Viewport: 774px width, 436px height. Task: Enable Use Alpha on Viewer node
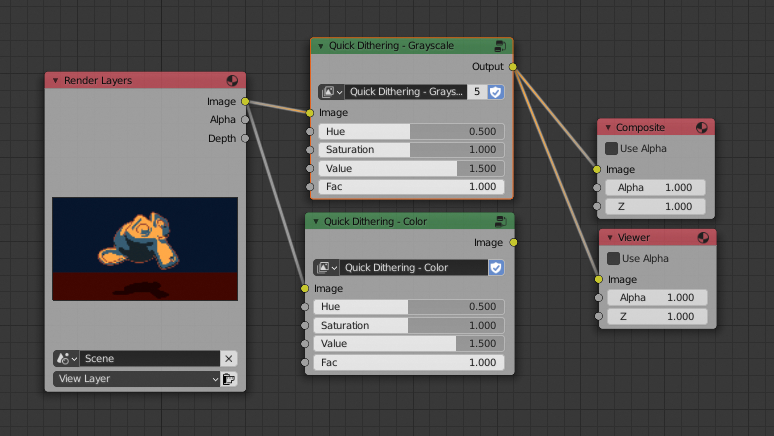612,258
